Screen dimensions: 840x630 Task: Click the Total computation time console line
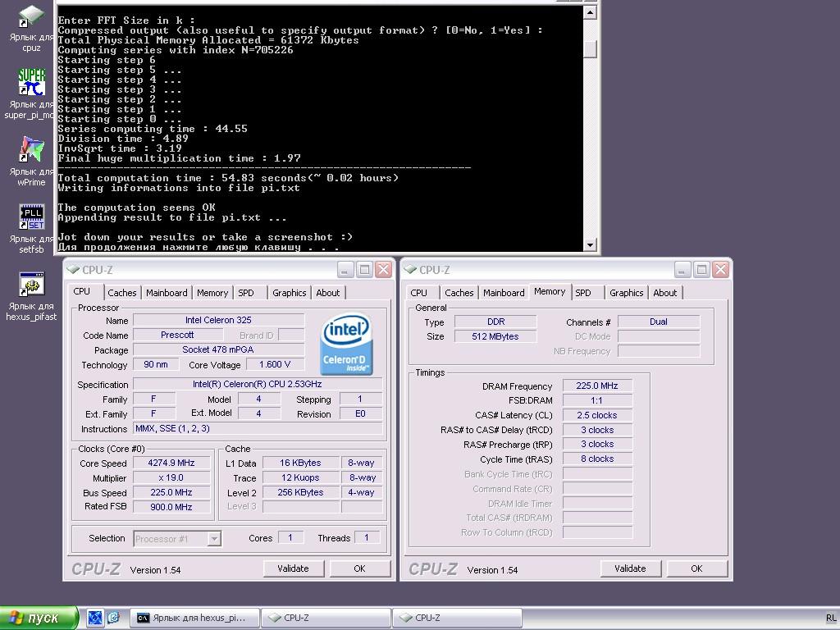(228, 178)
